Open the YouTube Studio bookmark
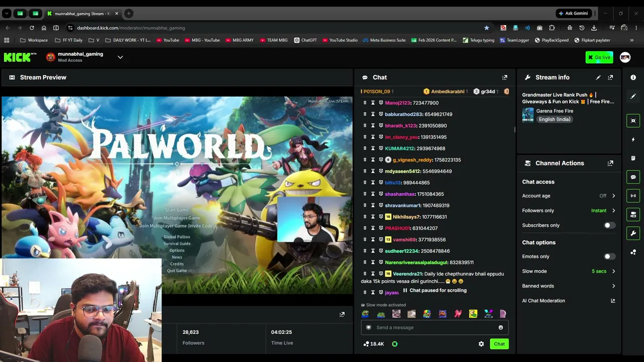 (340, 40)
